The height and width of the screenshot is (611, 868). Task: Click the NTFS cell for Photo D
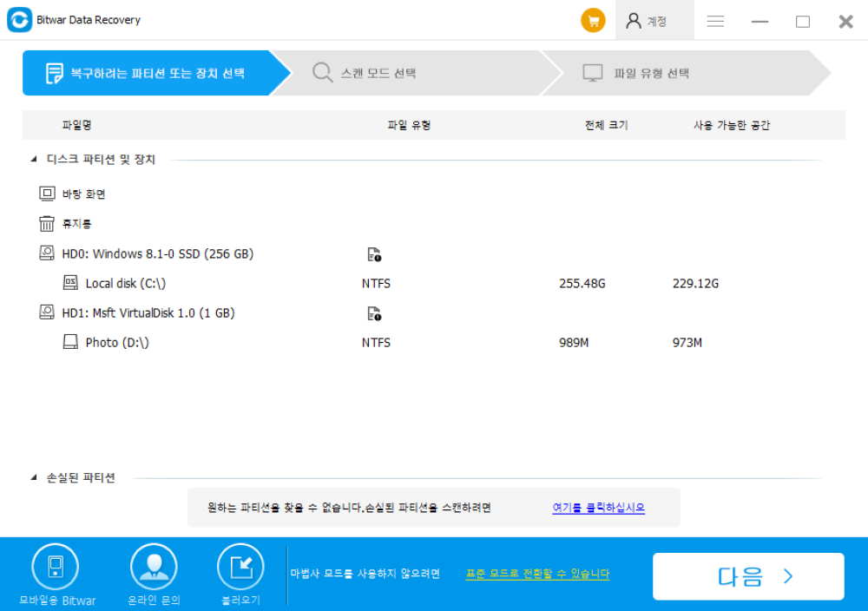376,343
